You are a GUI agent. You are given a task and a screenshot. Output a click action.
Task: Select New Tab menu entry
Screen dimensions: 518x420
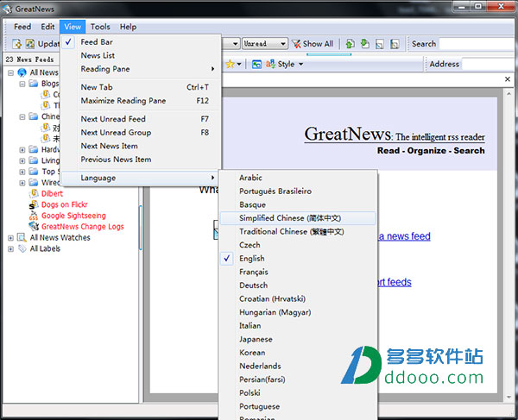141,87
